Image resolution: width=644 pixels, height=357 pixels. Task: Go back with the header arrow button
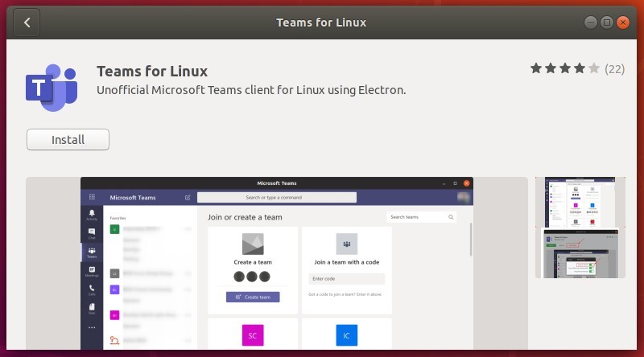point(27,23)
